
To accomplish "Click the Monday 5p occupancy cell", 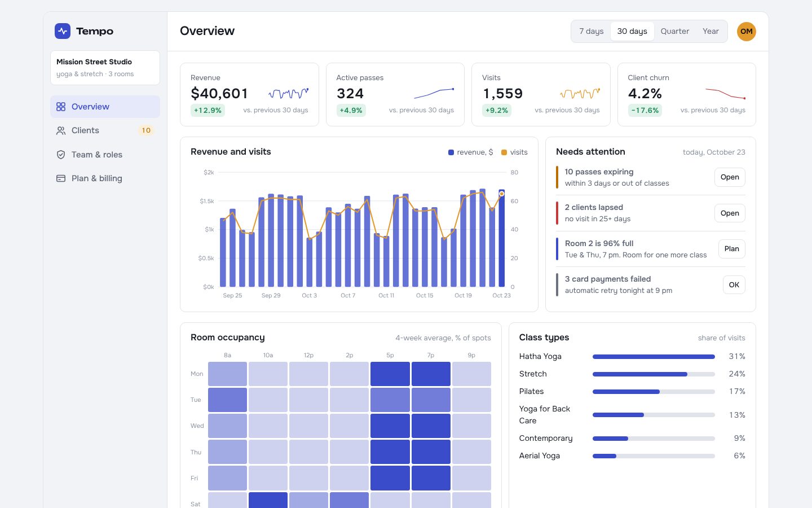I will pos(390,374).
